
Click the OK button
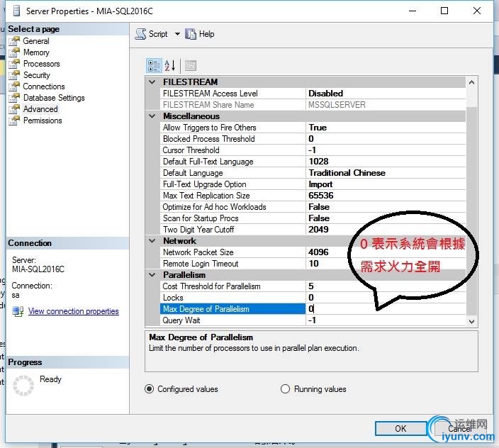[x=400, y=429]
